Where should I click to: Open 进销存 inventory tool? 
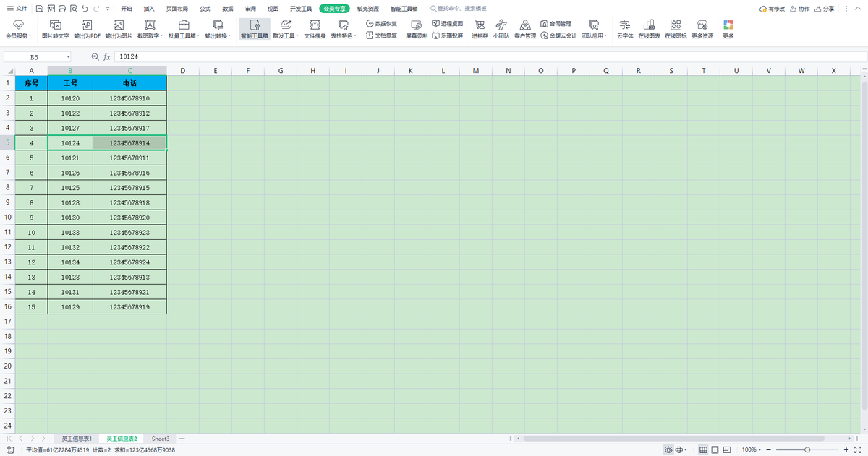[480, 29]
